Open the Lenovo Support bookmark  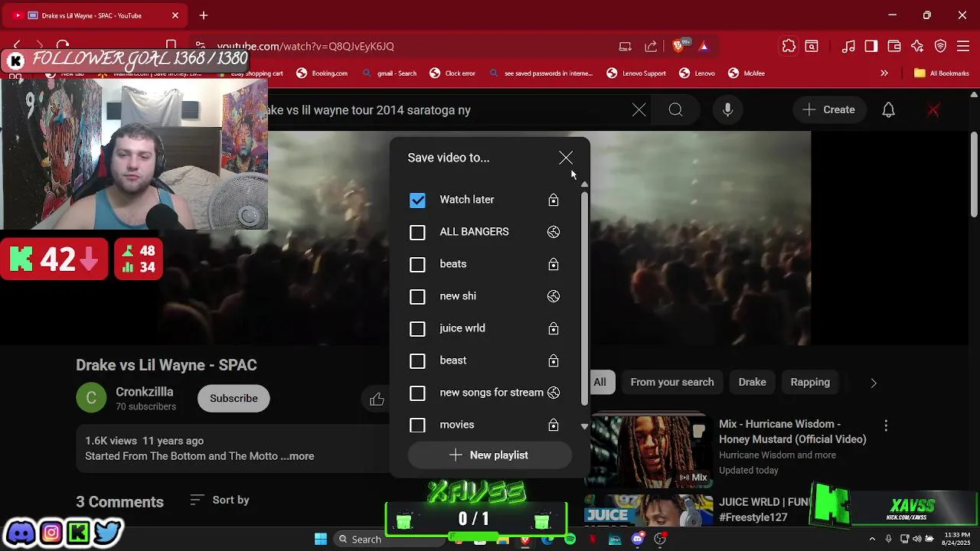636,73
